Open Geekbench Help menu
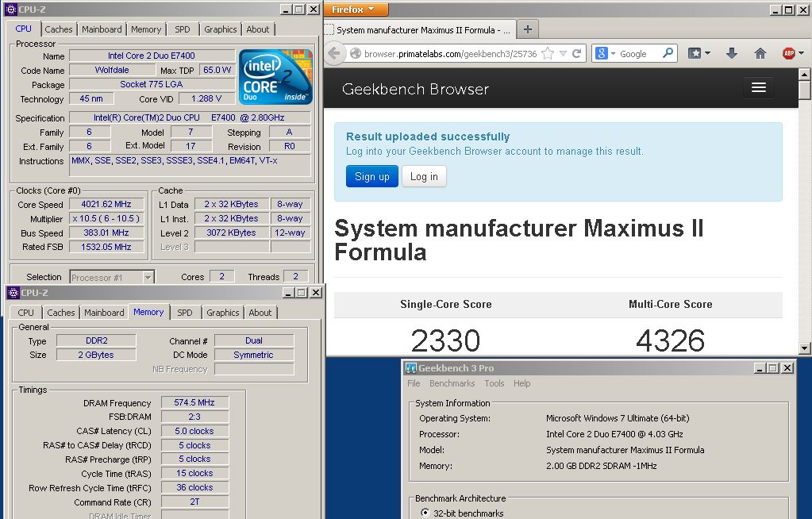Screen dimensions: 812x519 [x=522, y=383]
